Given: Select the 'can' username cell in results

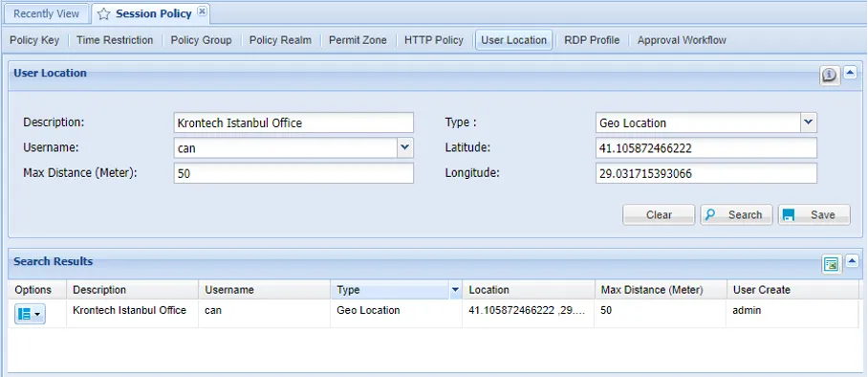Looking at the screenshot, I should pos(264,314).
